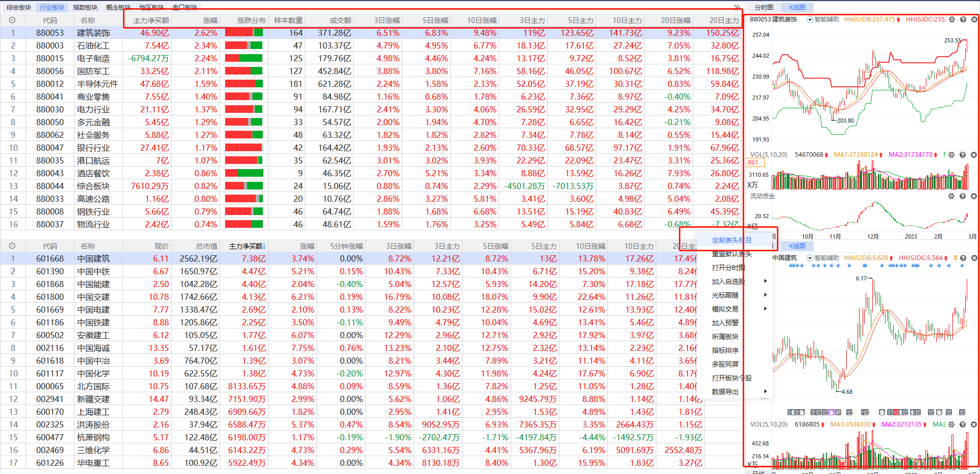Choose 重置默认表头 in the context menu
Viewport: 980px width, 474px height.
732,254
